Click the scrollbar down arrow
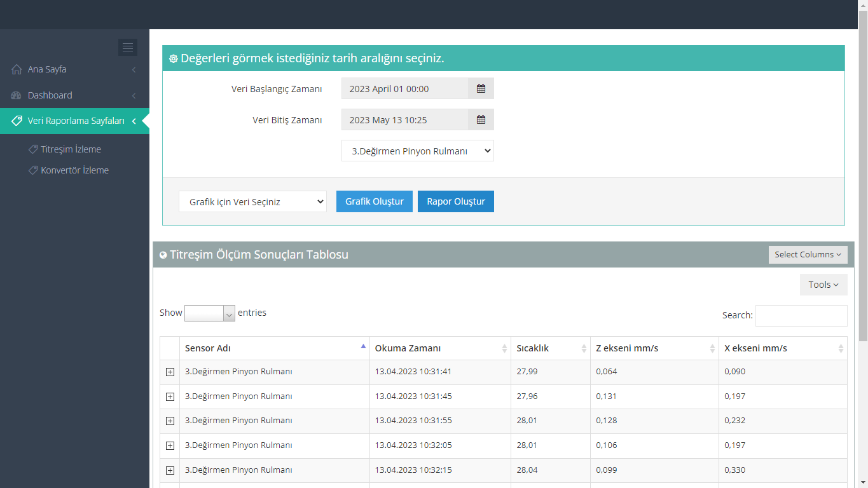This screenshot has height=488, width=868. [x=863, y=482]
